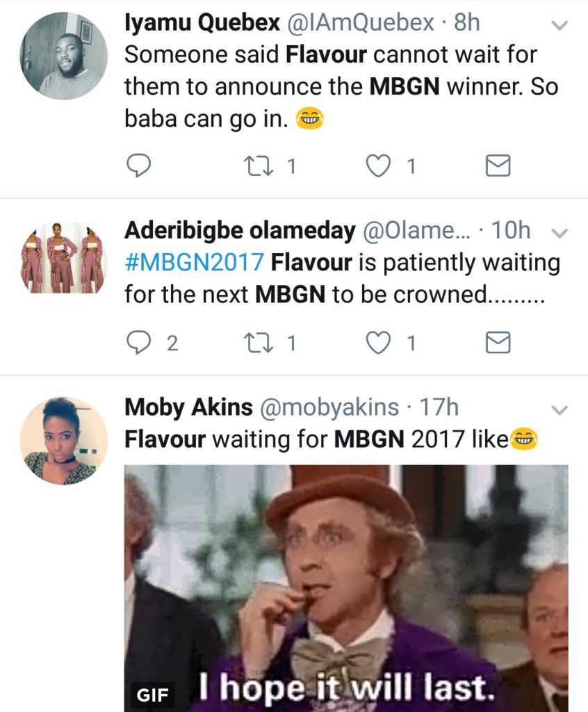Reply to Iyamu Quebex's tweet

point(138,165)
